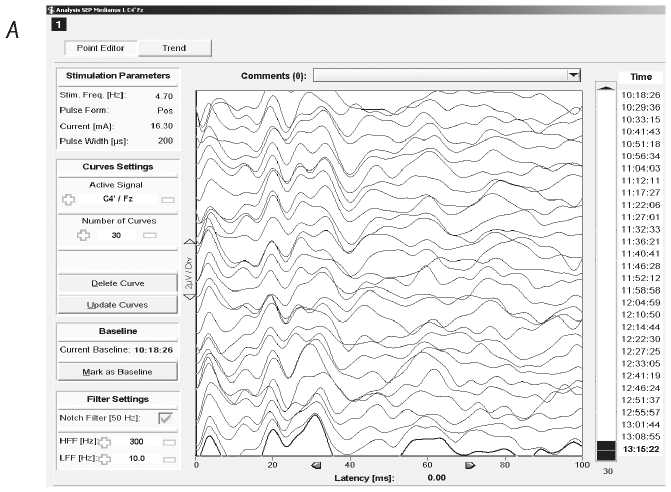Decrease amplitude scale with down triangle
The image size is (671, 492).
click(x=190, y=296)
